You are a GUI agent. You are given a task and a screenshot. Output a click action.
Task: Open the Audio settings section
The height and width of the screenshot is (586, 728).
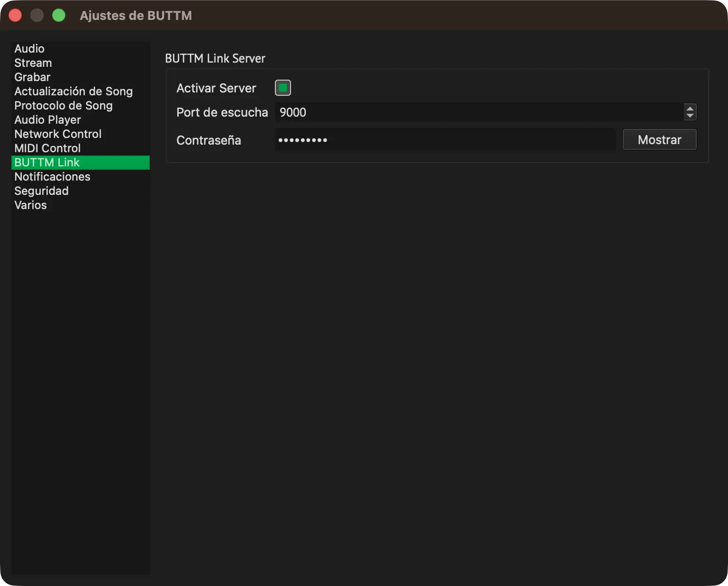(80, 49)
